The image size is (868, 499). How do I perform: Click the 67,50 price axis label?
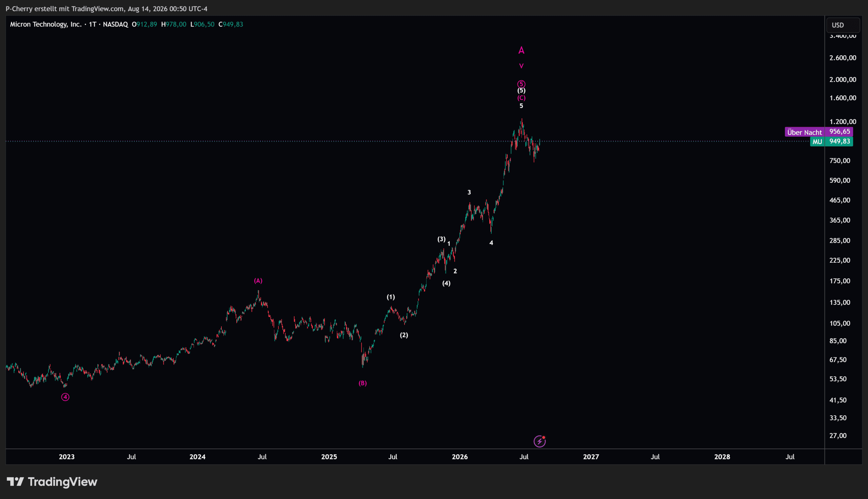(x=838, y=360)
